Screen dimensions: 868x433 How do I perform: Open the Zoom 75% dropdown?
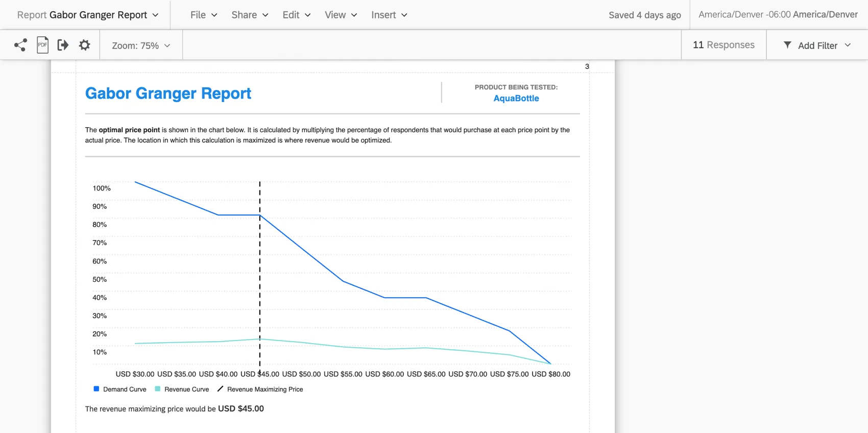[141, 45]
